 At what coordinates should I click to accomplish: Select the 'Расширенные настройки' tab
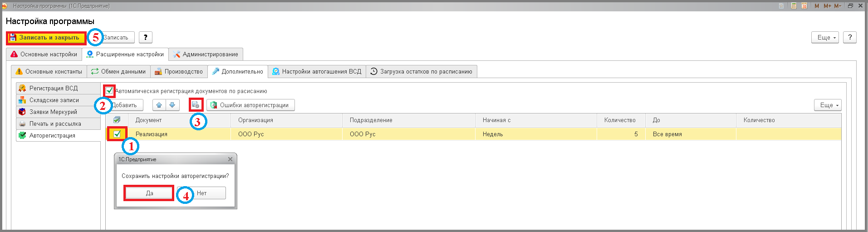(x=125, y=54)
